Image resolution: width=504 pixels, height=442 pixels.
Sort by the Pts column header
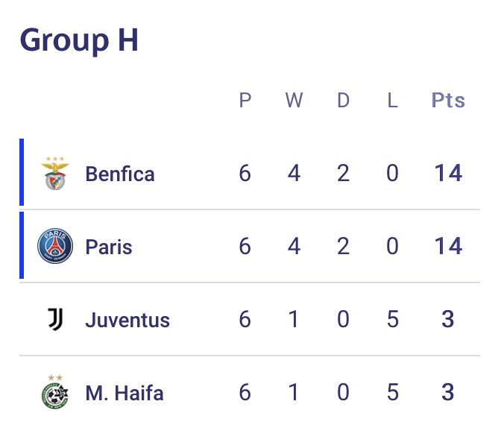click(x=448, y=101)
